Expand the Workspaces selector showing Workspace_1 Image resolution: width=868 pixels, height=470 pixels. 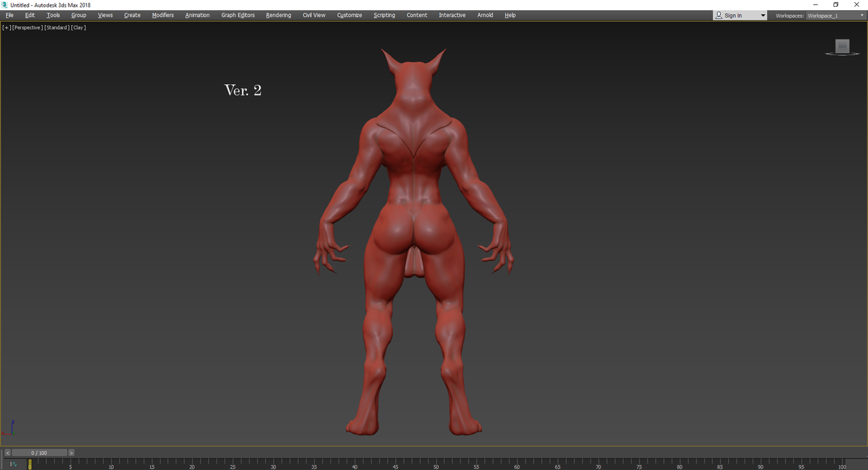[x=835, y=15]
